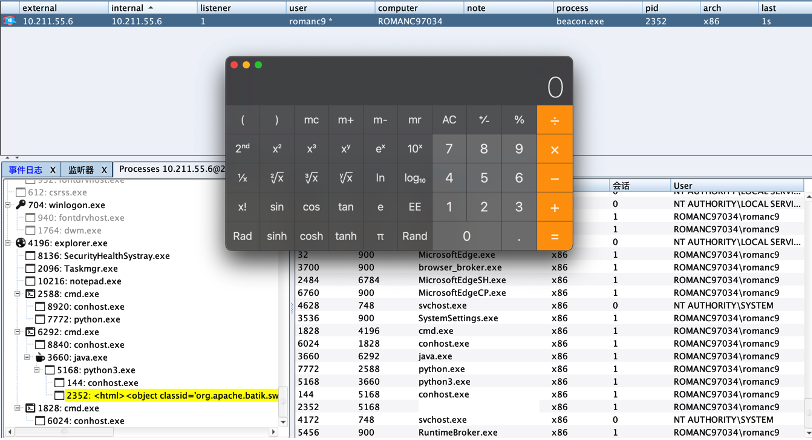Image resolution: width=812 pixels, height=440 pixels.
Task: Collapse the 704 winlogon.exe tree node
Action: [8, 205]
